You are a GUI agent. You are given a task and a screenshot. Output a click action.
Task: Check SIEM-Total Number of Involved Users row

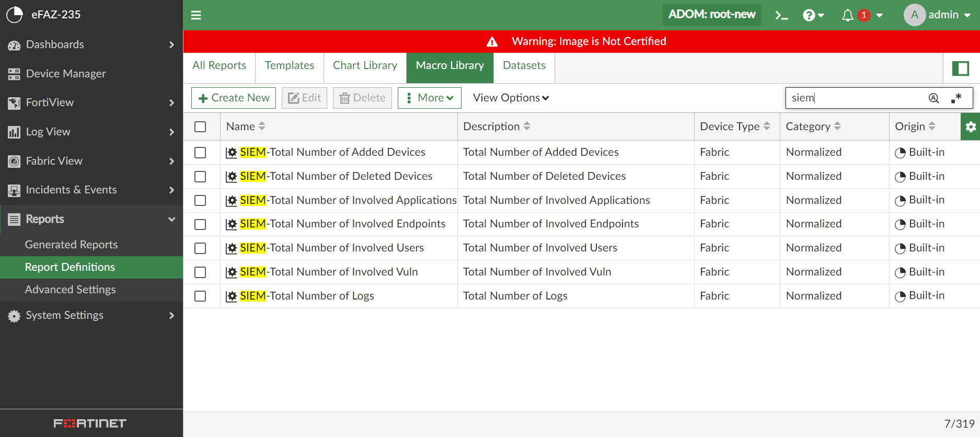tap(200, 248)
